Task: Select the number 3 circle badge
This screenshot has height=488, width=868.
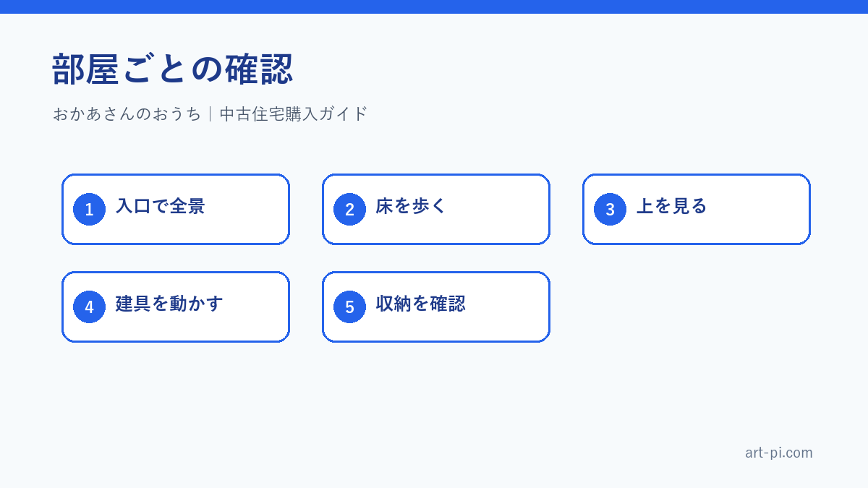Action: coord(610,209)
